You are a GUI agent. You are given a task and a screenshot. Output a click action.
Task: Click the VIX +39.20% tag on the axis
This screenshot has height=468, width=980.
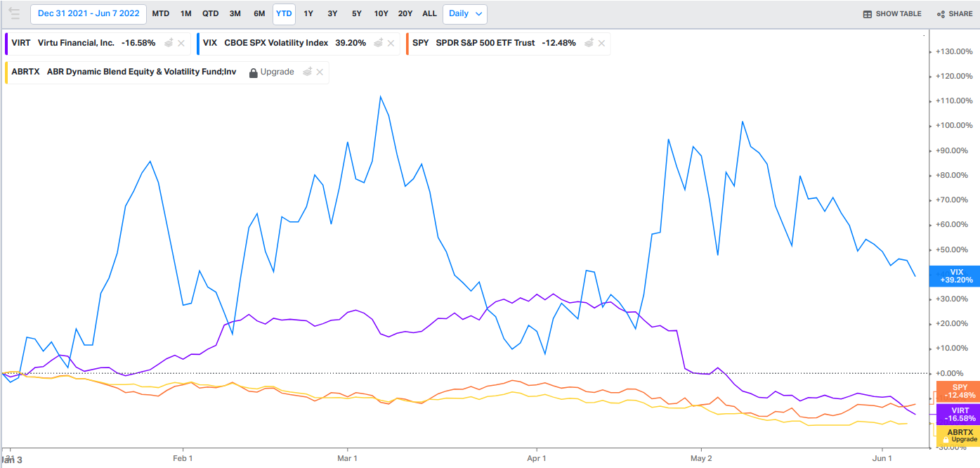tap(956, 275)
